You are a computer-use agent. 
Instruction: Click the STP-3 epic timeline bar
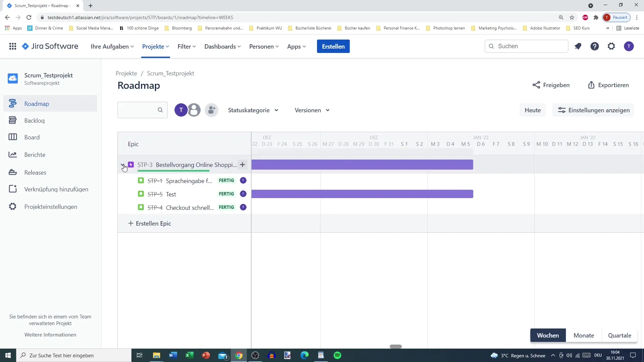(362, 165)
